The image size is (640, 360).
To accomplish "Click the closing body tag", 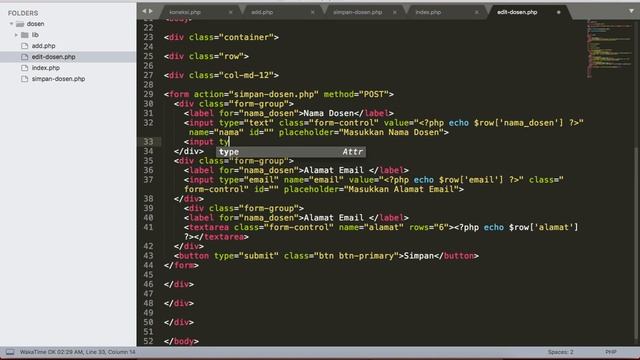I will (181, 341).
